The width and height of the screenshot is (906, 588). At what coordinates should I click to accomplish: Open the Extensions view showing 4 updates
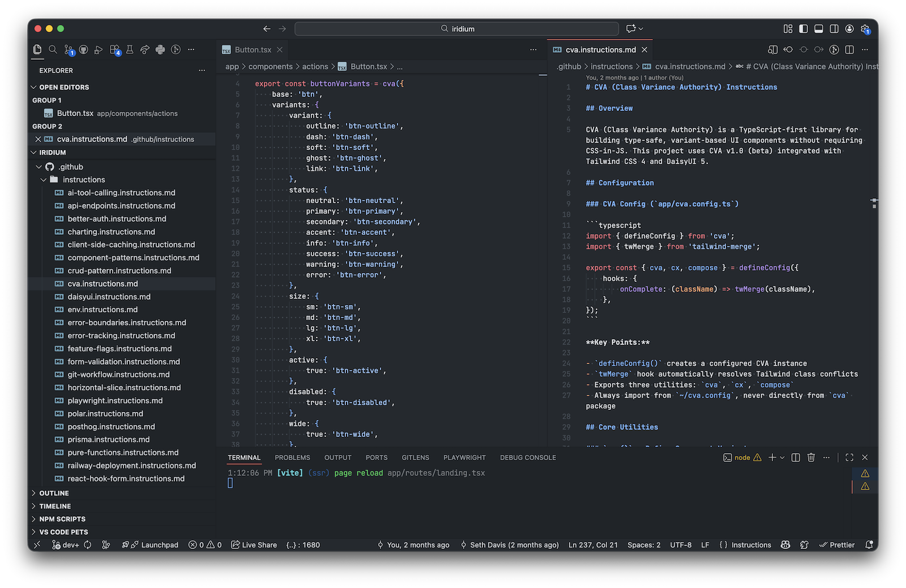point(116,49)
